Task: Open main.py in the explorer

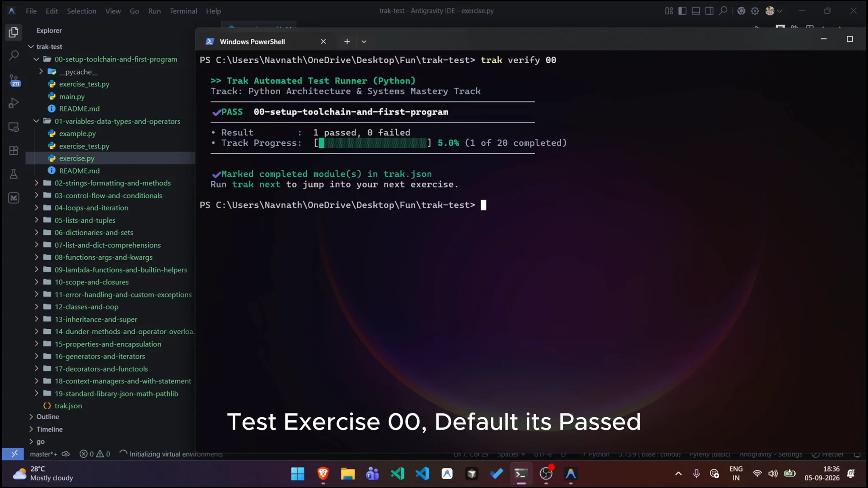Action: (72, 97)
